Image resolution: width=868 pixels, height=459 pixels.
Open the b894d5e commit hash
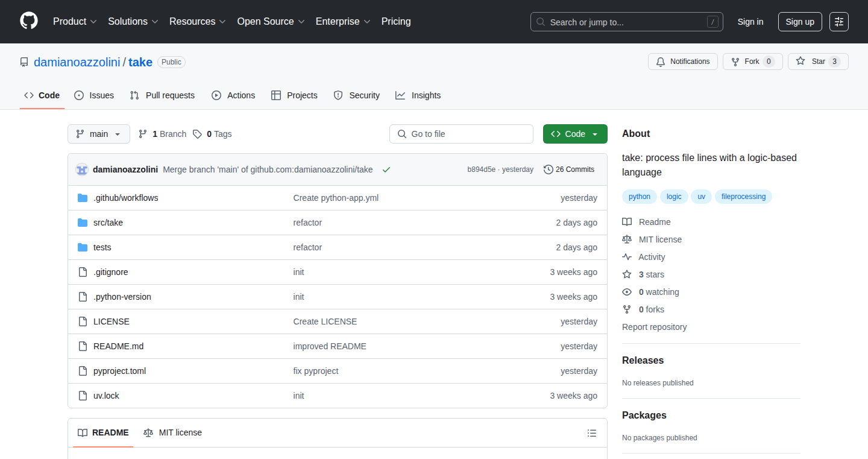481,169
